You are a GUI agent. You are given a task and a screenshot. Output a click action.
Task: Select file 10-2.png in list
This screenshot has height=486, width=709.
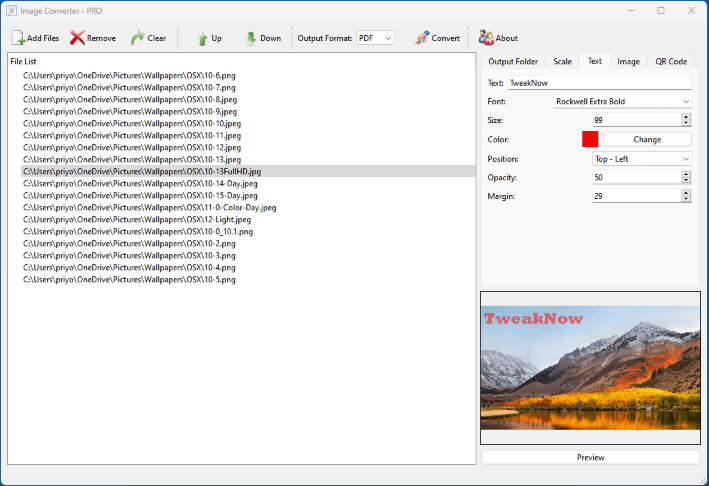(x=129, y=243)
